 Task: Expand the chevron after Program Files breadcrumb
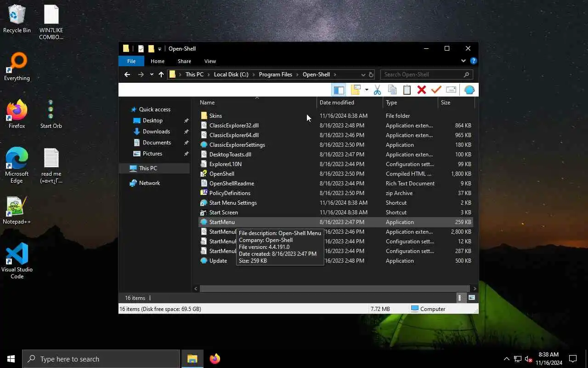(297, 75)
